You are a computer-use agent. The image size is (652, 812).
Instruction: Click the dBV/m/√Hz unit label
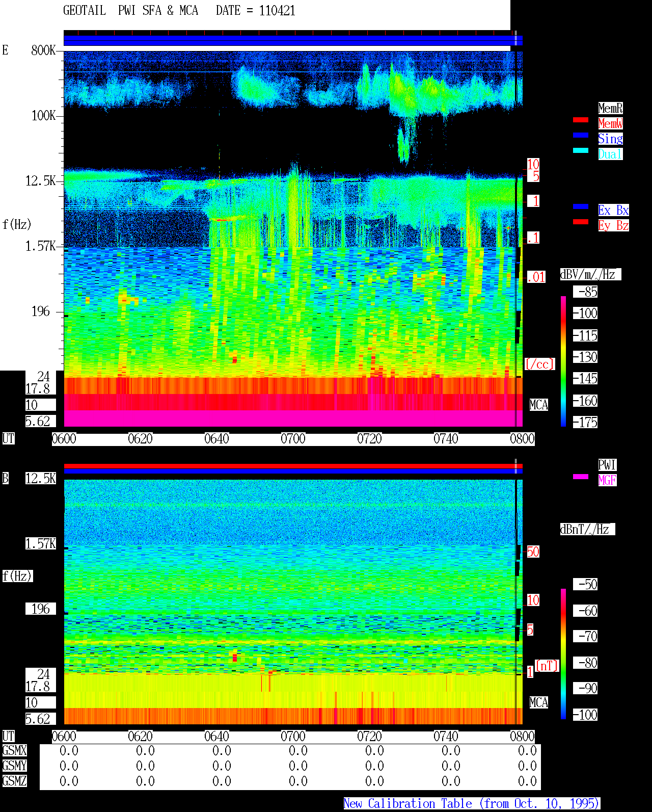point(590,274)
